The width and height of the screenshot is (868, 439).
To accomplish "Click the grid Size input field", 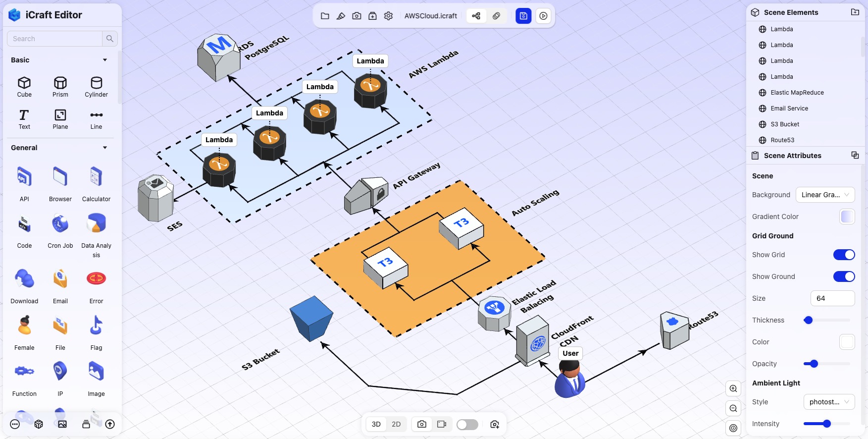I will click(833, 298).
